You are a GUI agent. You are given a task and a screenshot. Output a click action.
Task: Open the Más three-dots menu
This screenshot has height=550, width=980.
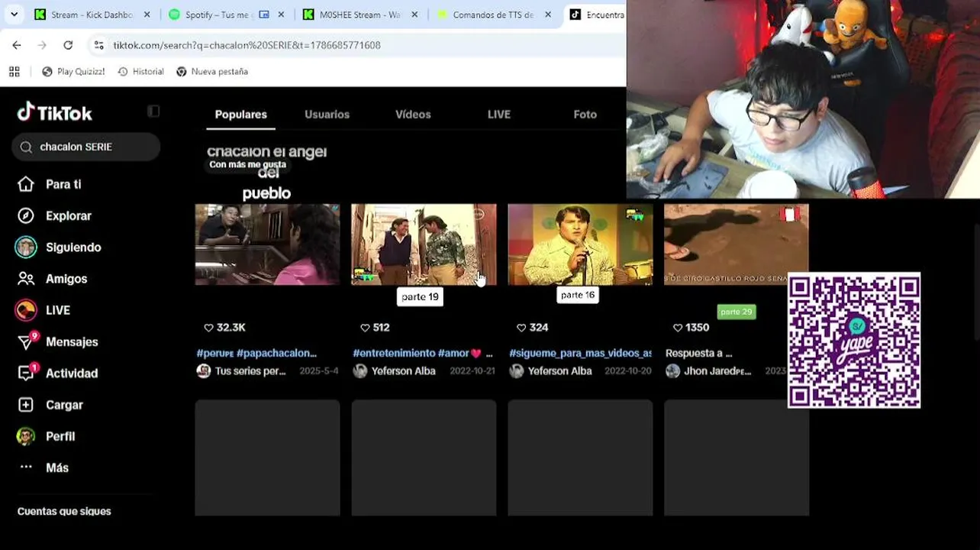[26, 467]
